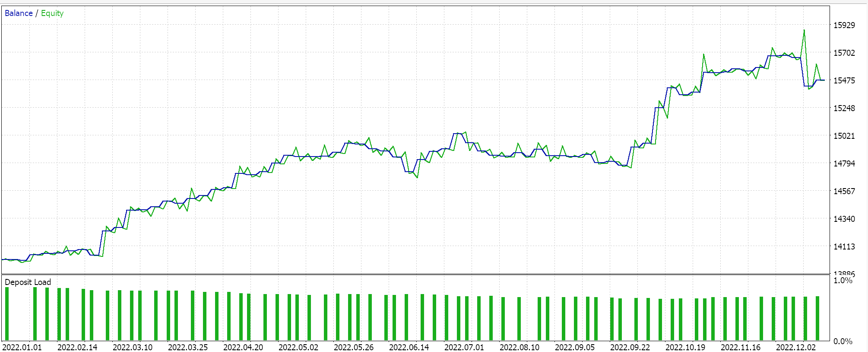Image resolution: width=868 pixels, height=352 pixels.
Task: Click the 15248 axis value
Action: (x=844, y=108)
